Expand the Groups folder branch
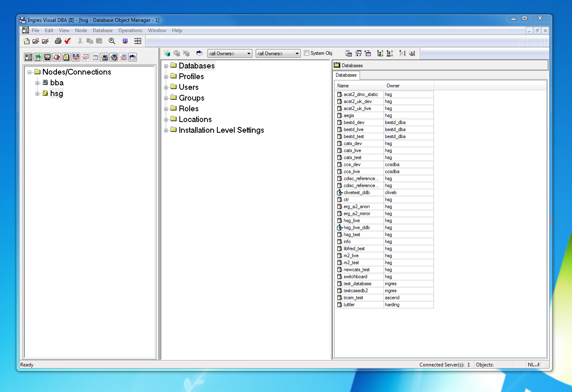The width and height of the screenshot is (572, 392). tap(166, 98)
